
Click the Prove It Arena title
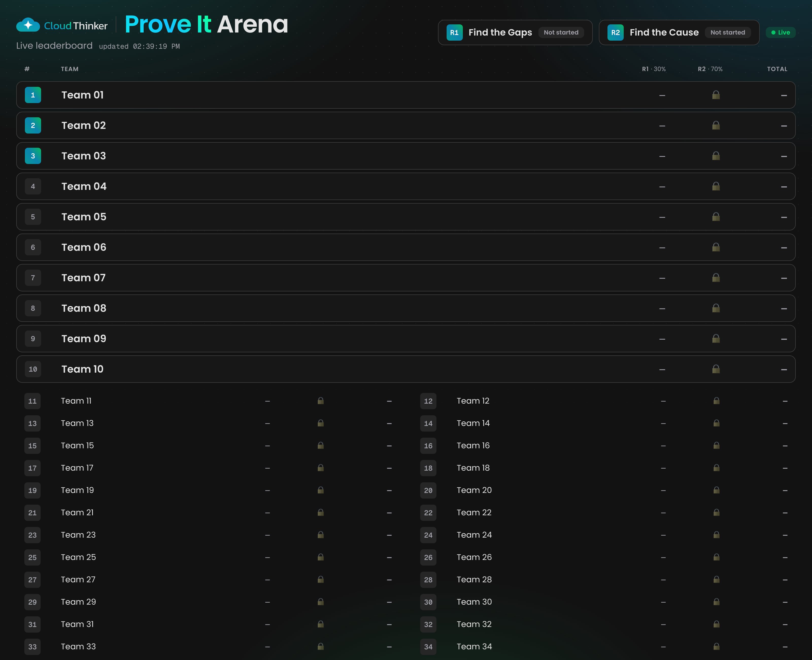tap(206, 24)
